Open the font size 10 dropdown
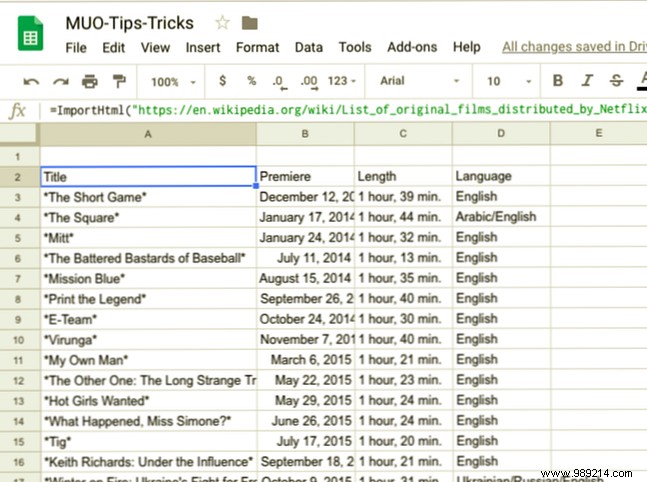Image resolution: width=647 pixels, height=482 pixels. click(509, 81)
